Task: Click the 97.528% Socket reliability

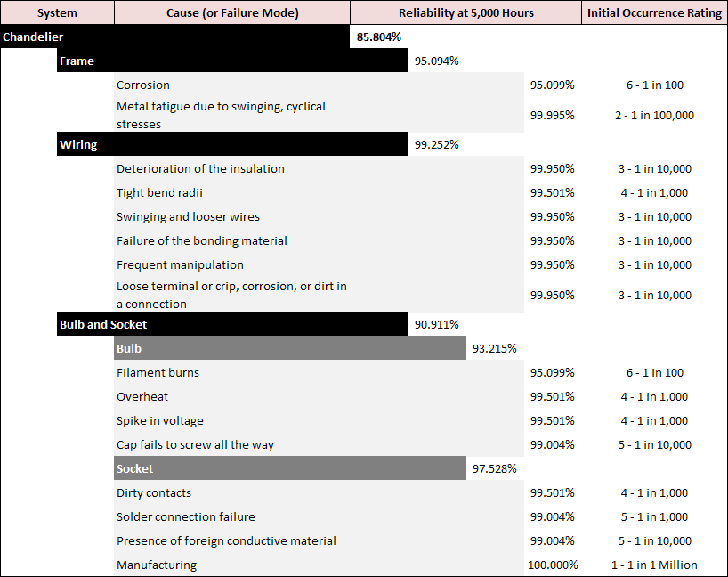Action: (495, 468)
